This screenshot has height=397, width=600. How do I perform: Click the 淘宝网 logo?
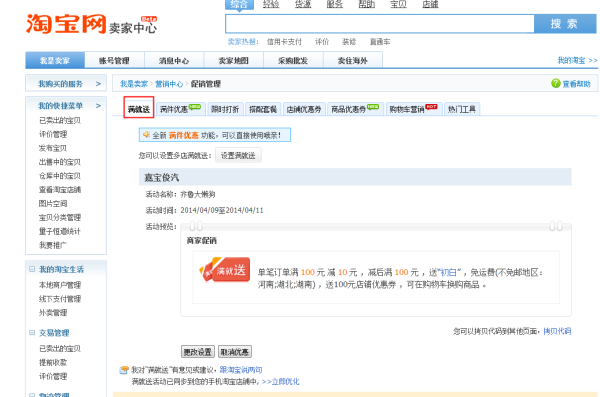click(66, 24)
